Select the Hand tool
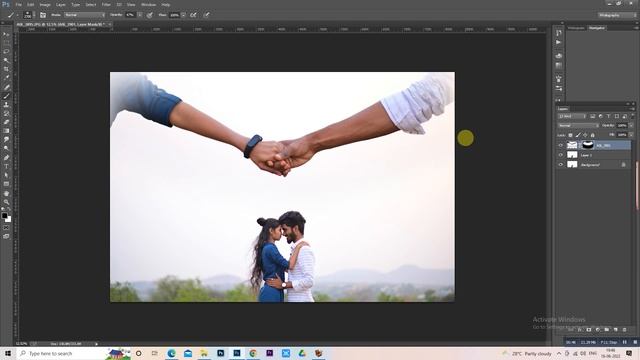Screen dimensions: 640x360 [6, 193]
